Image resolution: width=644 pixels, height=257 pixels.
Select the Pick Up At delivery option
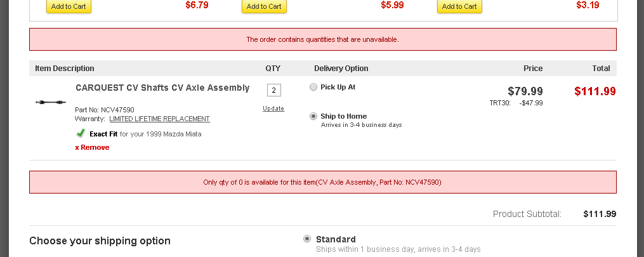pos(313,88)
